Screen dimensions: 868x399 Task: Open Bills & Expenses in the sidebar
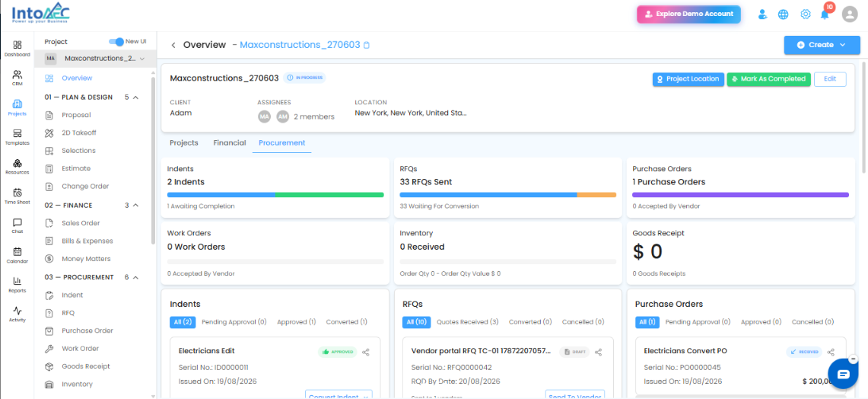point(87,241)
